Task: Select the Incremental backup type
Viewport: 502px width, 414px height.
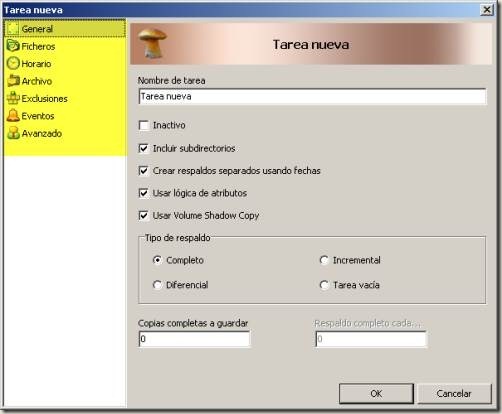Action: click(324, 260)
